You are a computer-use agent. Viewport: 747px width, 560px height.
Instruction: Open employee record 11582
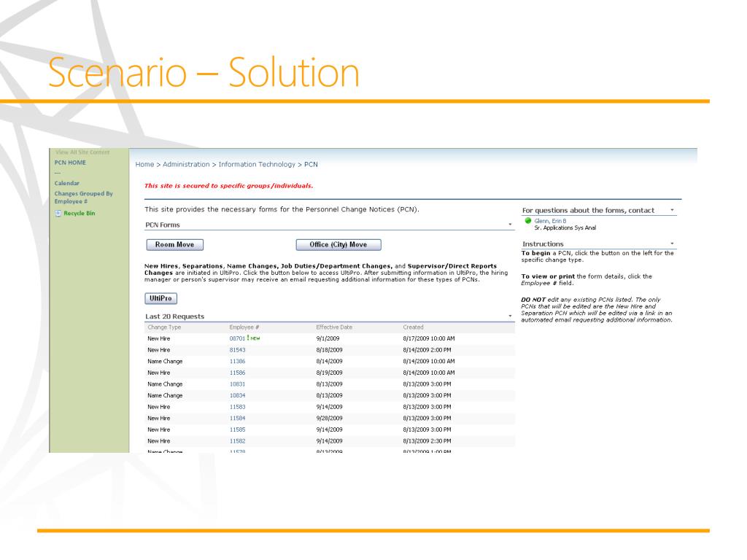(x=237, y=441)
